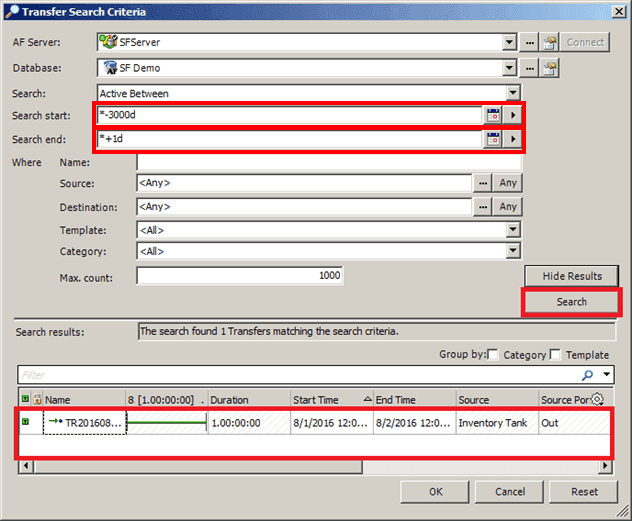
Task: Expand the Search mode dropdown
Action: (513, 93)
